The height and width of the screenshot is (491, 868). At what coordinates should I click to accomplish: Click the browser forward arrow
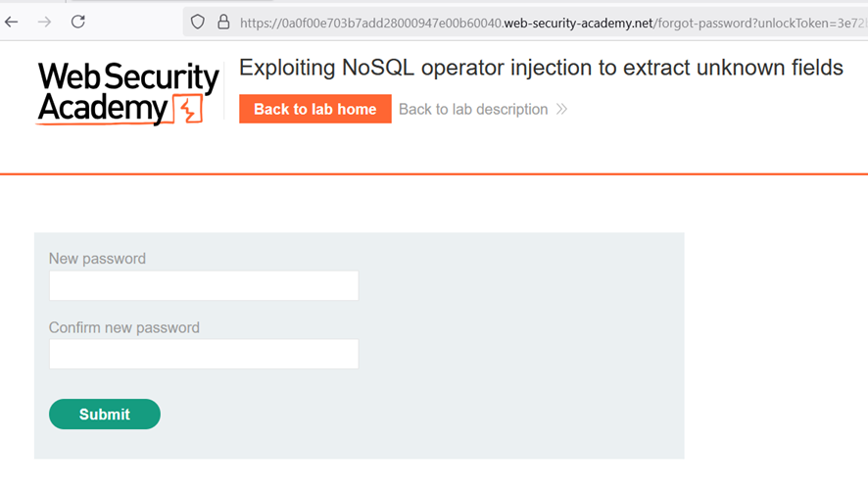click(x=44, y=23)
